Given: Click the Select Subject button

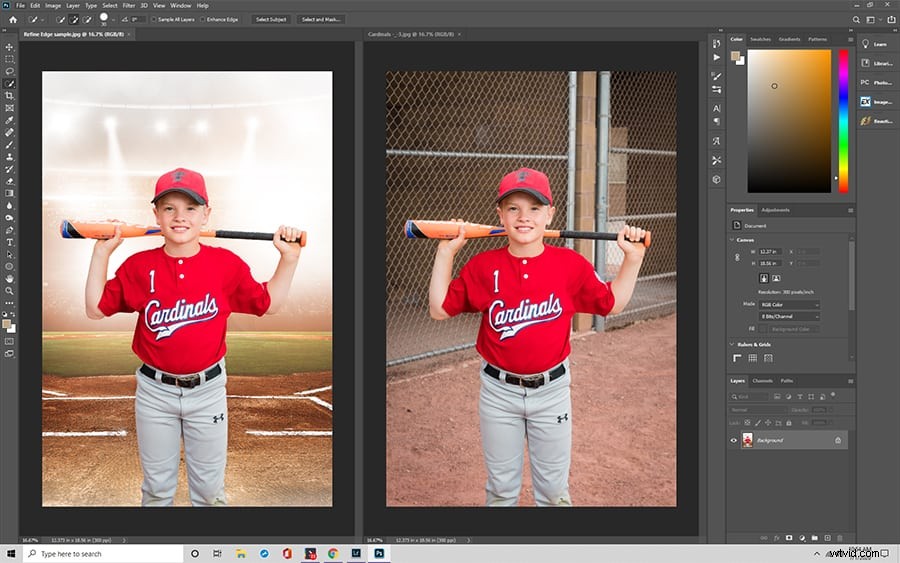Looking at the screenshot, I should coord(271,20).
